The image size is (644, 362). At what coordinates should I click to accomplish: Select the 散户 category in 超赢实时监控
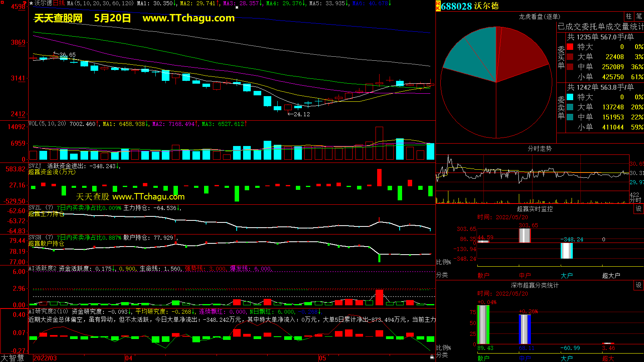coord(483,276)
